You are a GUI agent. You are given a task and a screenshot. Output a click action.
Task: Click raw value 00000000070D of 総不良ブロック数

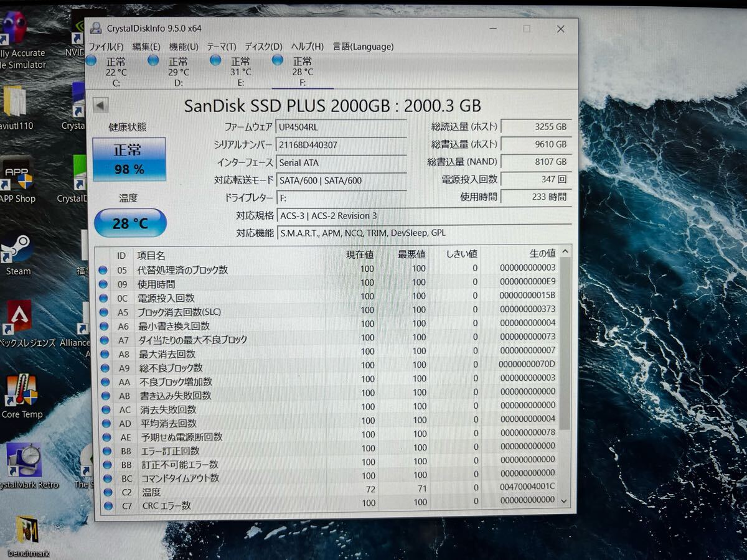(x=527, y=364)
